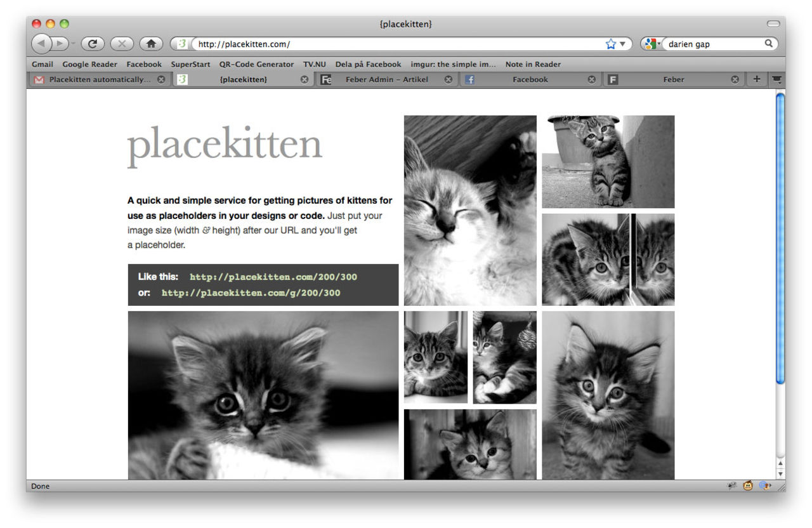Click the Stop loading X button
Viewport: 812px width, 528px height.
[x=121, y=44]
